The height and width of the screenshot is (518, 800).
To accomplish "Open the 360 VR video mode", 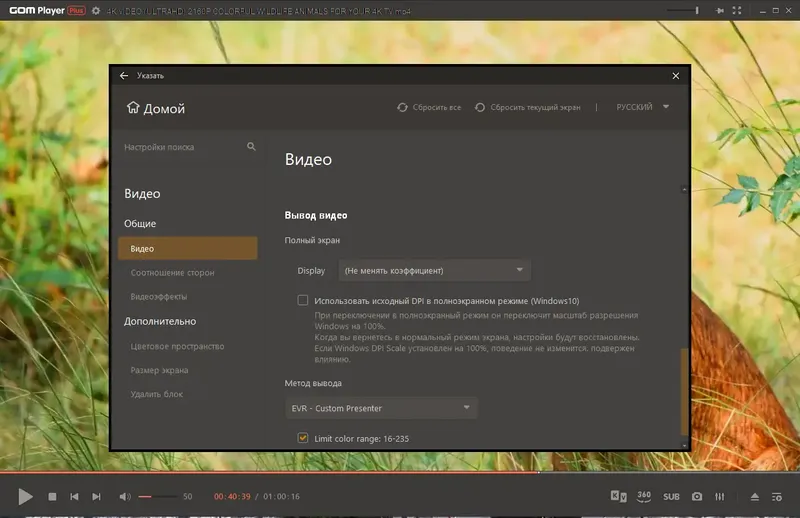I will (x=644, y=496).
